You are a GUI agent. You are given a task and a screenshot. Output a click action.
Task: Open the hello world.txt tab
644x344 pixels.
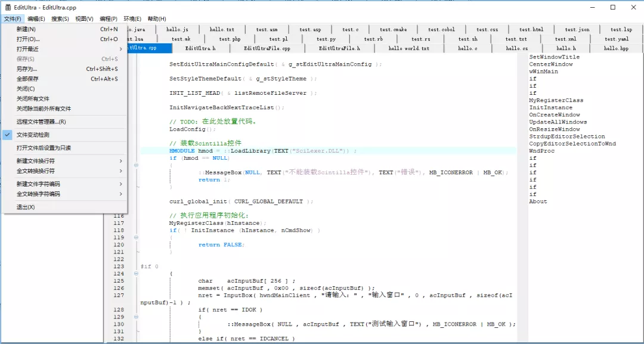[408, 48]
